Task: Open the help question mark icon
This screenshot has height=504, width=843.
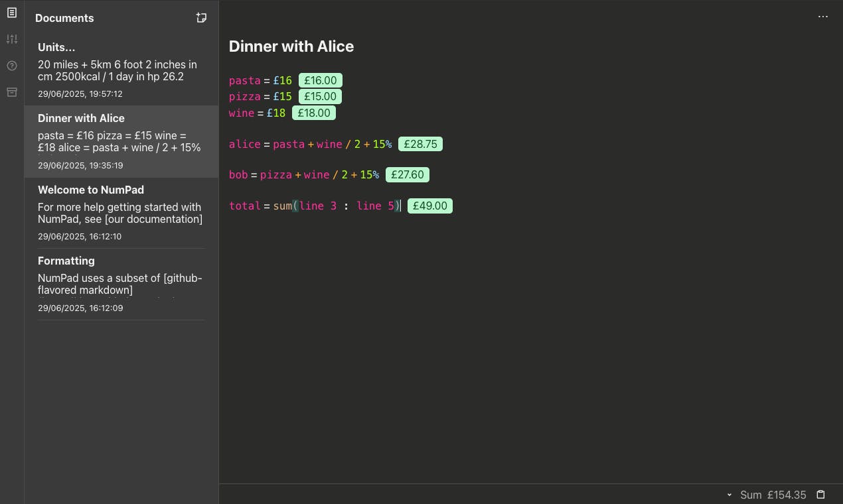Action: [x=12, y=66]
